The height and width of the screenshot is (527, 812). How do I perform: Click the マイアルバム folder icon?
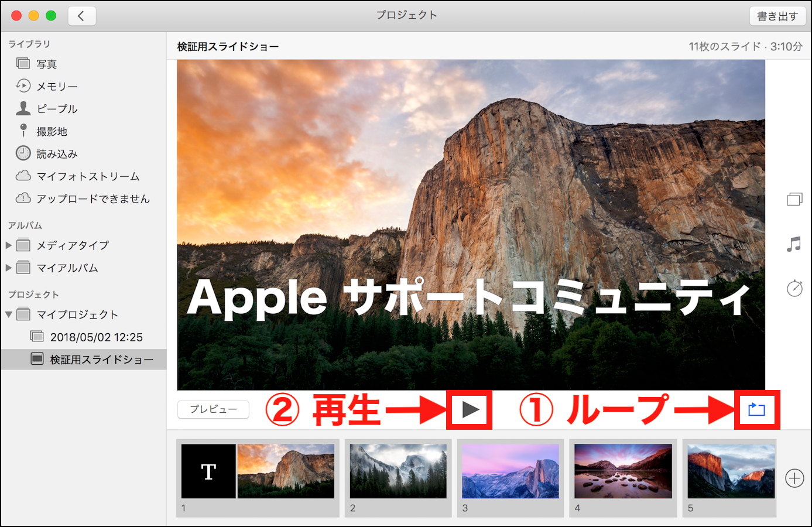point(23,267)
